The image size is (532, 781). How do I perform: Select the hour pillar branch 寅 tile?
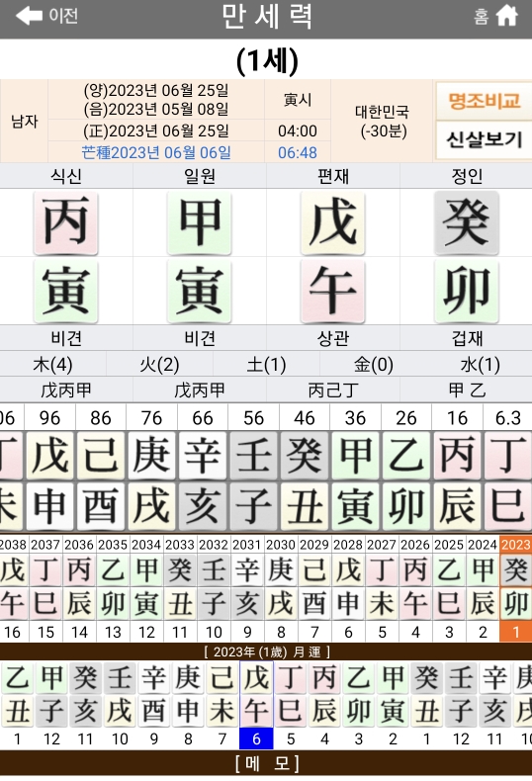point(65,291)
